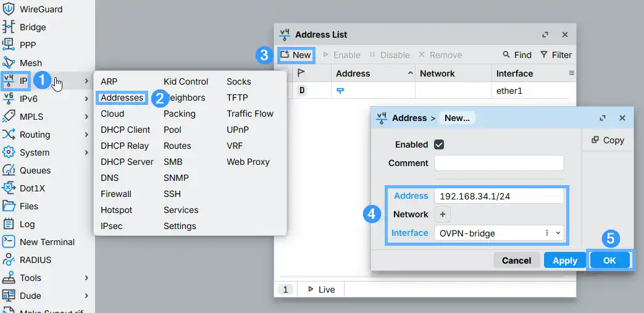Click the Comment input field
This screenshot has height=313, width=644.
[x=499, y=163]
